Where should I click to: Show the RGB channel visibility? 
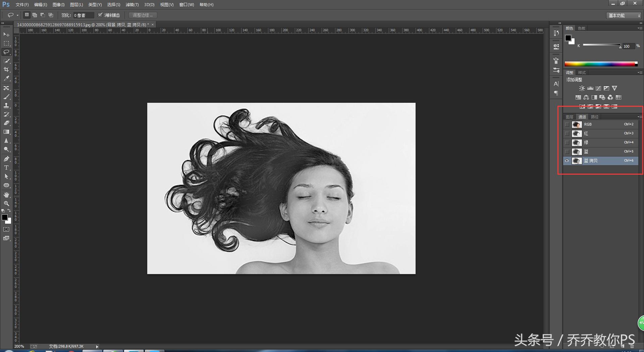(x=567, y=125)
